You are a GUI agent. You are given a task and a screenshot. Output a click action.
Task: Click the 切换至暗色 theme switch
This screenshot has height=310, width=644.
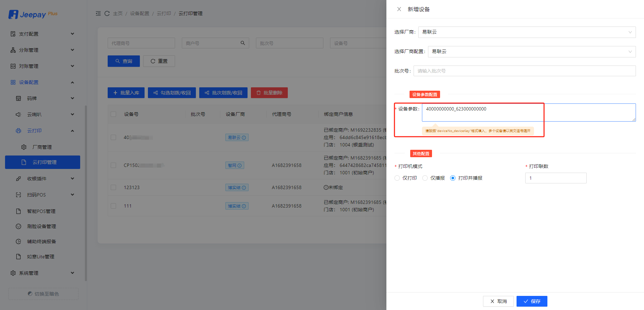point(43,294)
